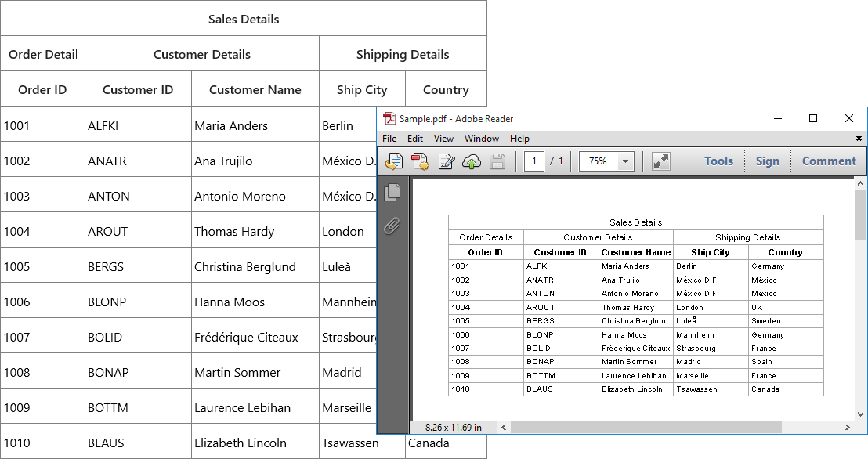
Task: Click the Adobe Reader PDF title bar icon
Action: pos(389,118)
